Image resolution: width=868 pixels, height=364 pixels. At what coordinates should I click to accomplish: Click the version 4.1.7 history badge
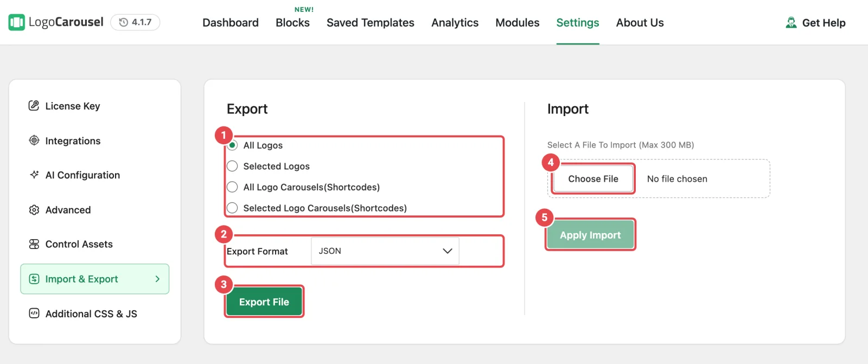point(135,22)
